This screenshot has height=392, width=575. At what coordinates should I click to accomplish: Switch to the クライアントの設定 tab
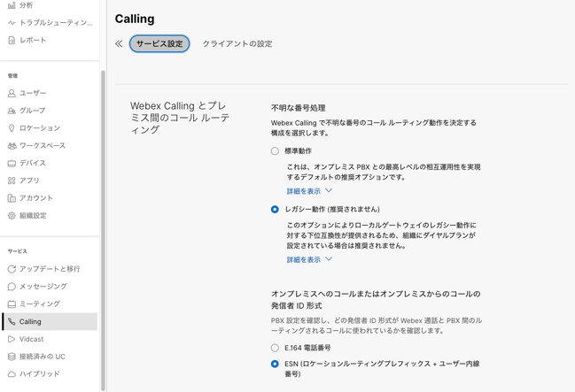(x=237, y=43)
